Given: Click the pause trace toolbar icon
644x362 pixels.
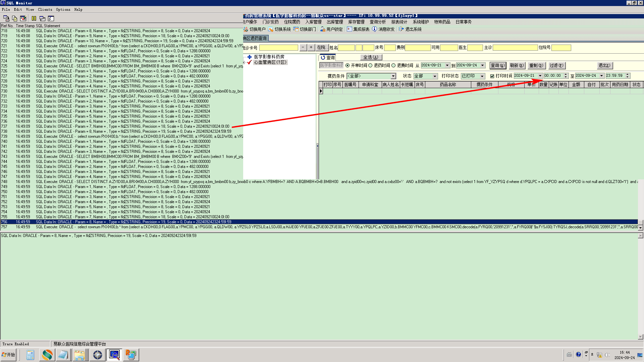Looking at the screenshot, I should point(34,18).
